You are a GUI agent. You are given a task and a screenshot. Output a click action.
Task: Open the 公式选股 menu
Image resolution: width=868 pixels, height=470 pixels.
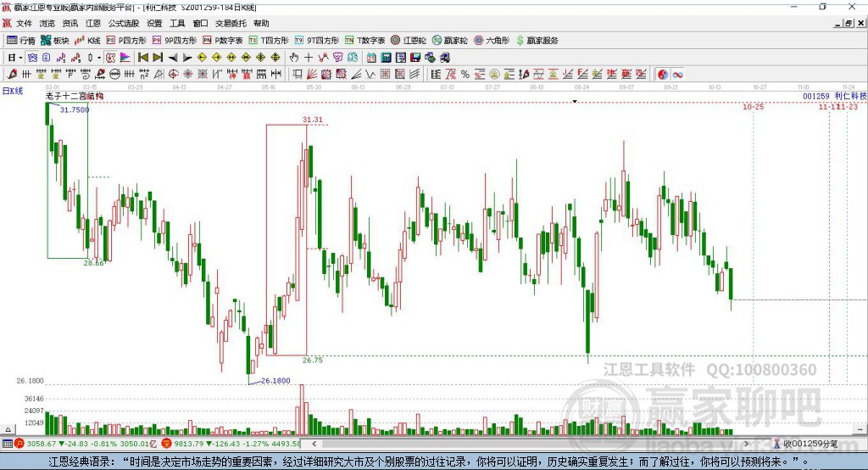click(124, 23)
